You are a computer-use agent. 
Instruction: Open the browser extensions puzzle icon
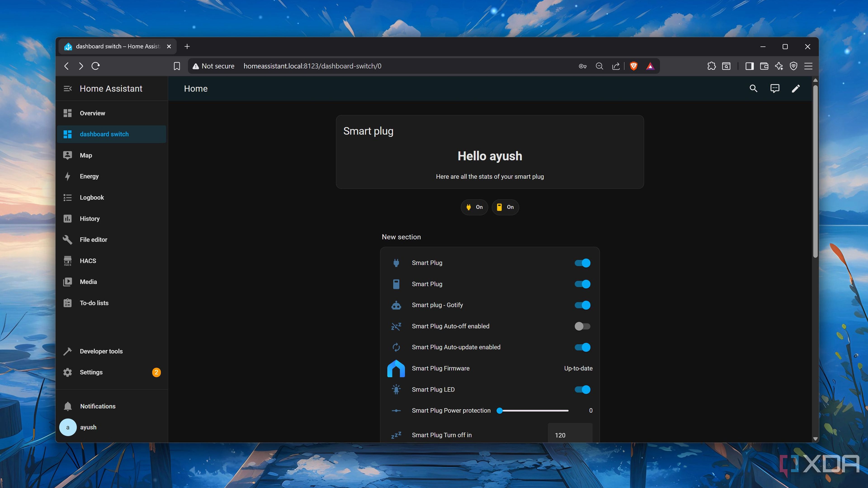tap(711, 66)
